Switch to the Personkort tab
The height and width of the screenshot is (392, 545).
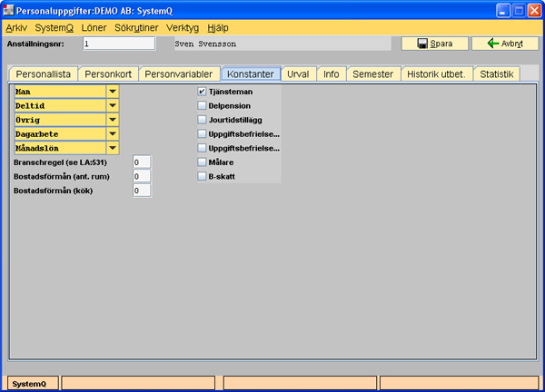tap(107, 74)
